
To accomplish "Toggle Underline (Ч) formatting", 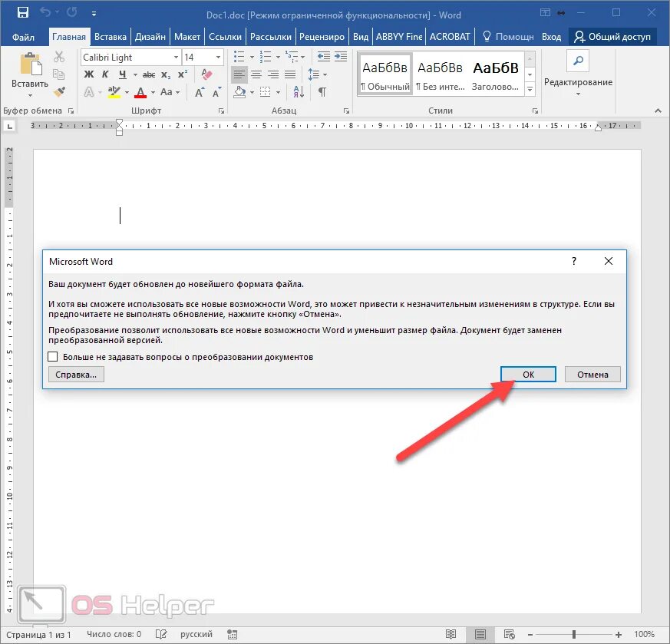I will pos(123,74).
